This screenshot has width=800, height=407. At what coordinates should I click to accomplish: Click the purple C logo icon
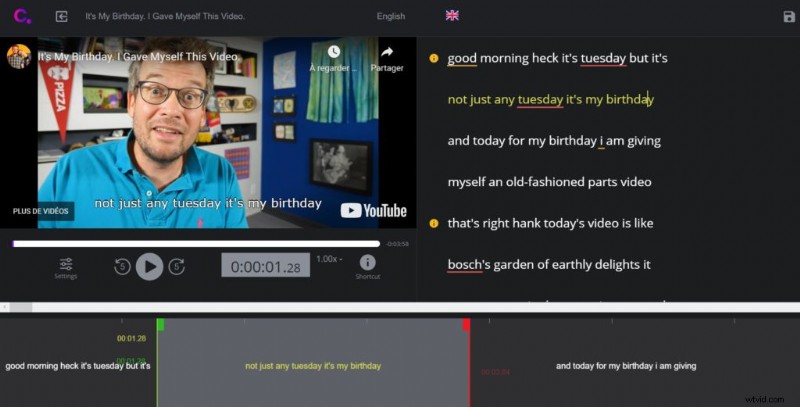pyautogui.click(x=22, y=16)
